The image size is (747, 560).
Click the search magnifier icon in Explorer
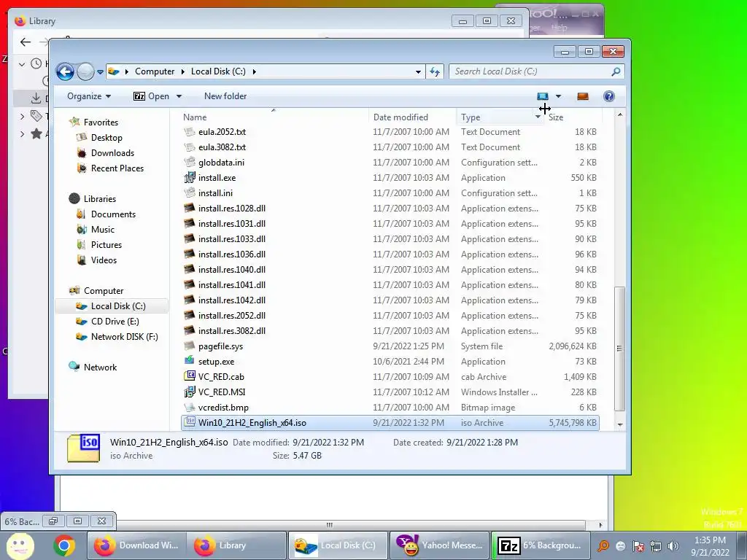point(616,71)
